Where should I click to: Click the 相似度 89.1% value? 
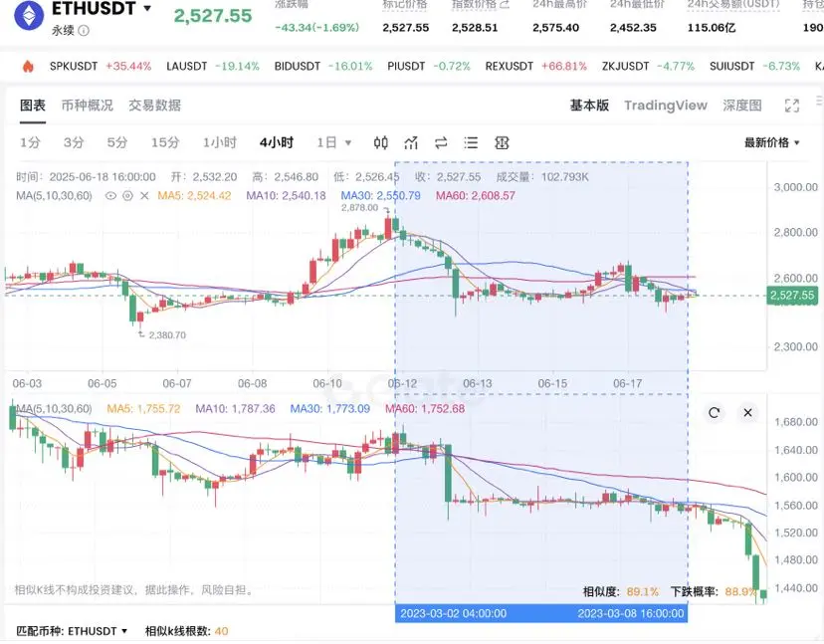(642, 592)
